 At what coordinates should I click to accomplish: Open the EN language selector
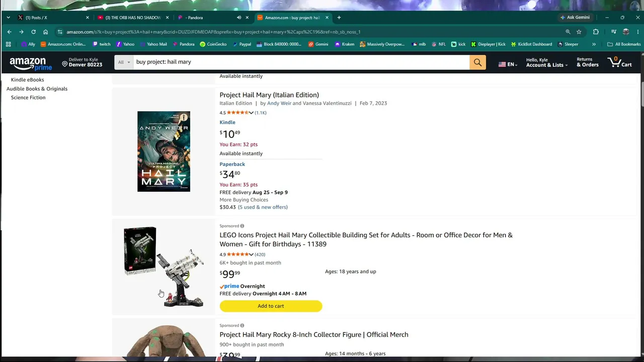tap(508, 64)
